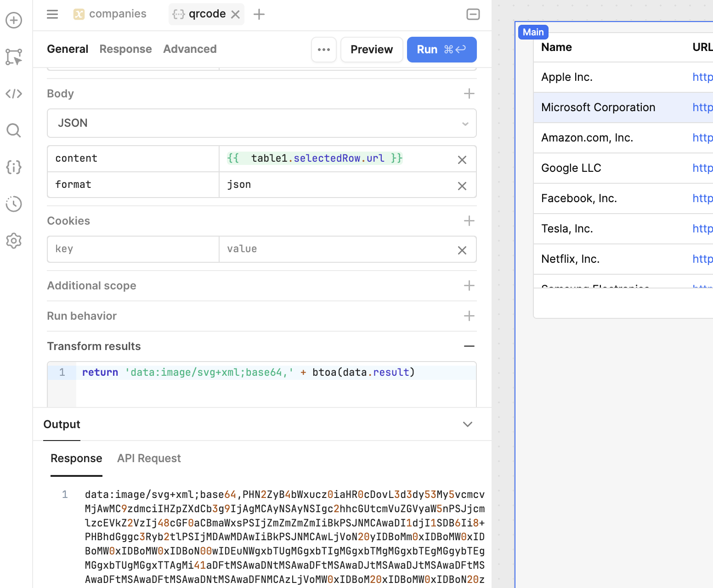Click the cookies key input field

click(133, 249)
